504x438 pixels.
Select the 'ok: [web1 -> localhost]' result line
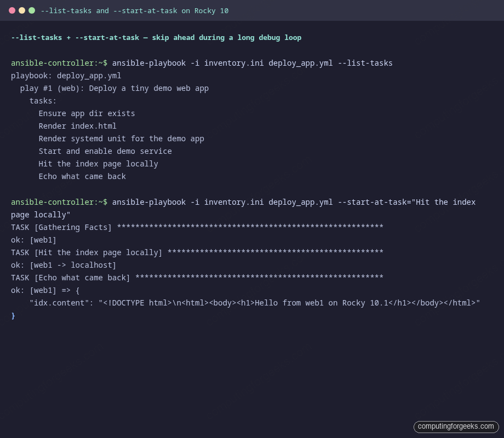pos(63,265)
